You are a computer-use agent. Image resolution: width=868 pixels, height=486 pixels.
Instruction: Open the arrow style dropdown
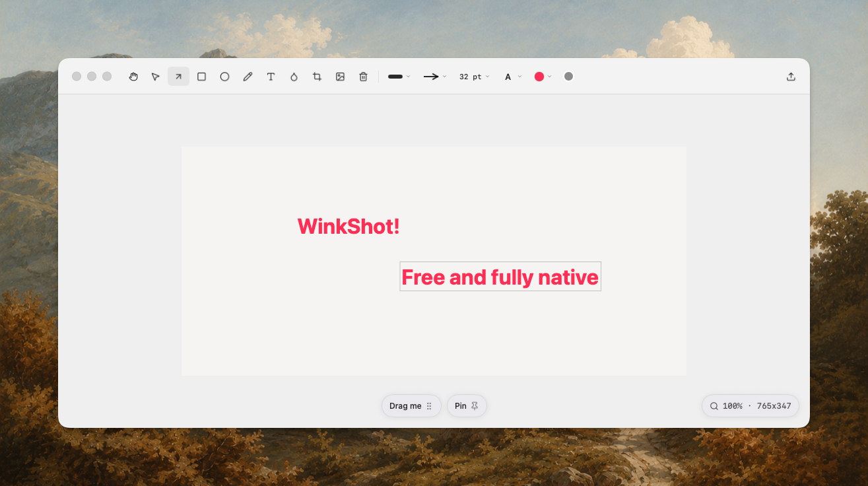pyautogui.click(x=435, y=77)
